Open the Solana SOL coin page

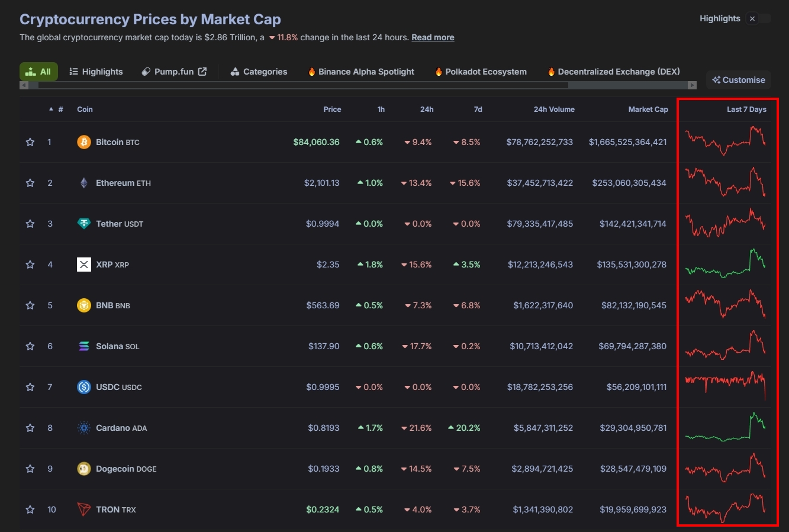[x=118, y=346]
